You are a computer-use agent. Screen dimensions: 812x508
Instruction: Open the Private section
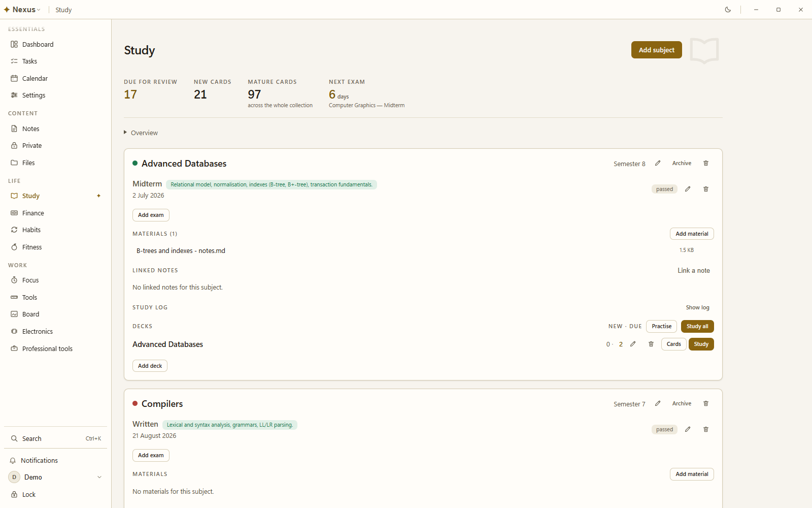(x=55, y=145)
